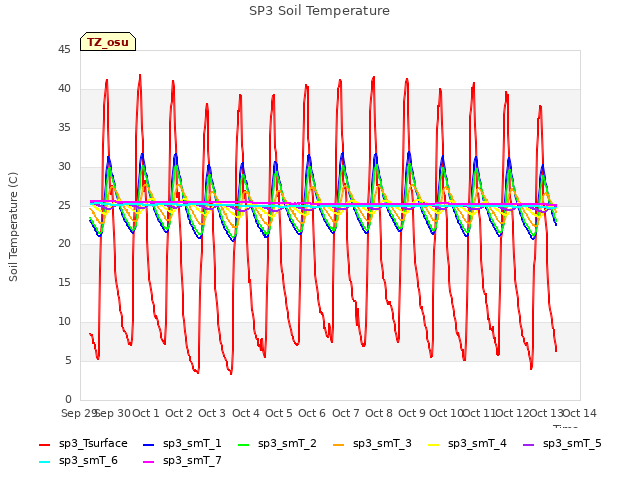
Task: Click the blue sp3_smT_1 legend color marker
Action: click(x=149, y=444)
